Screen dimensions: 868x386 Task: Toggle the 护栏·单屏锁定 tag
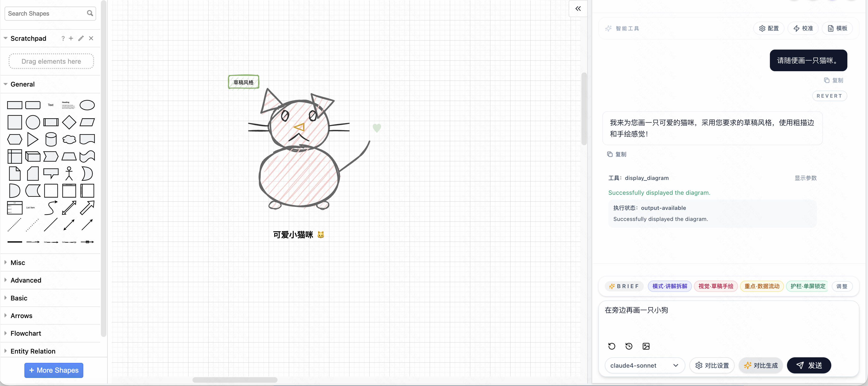tap(807, 286)
